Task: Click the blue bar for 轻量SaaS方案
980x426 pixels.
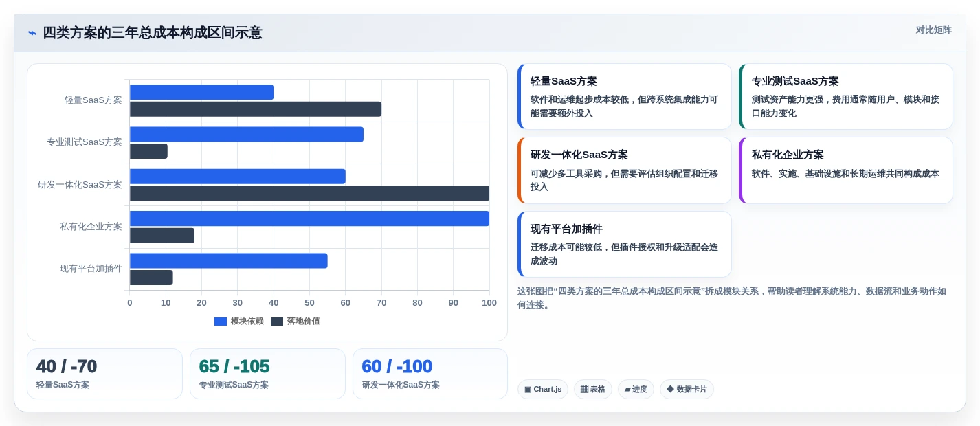Action: pos(201,92)
